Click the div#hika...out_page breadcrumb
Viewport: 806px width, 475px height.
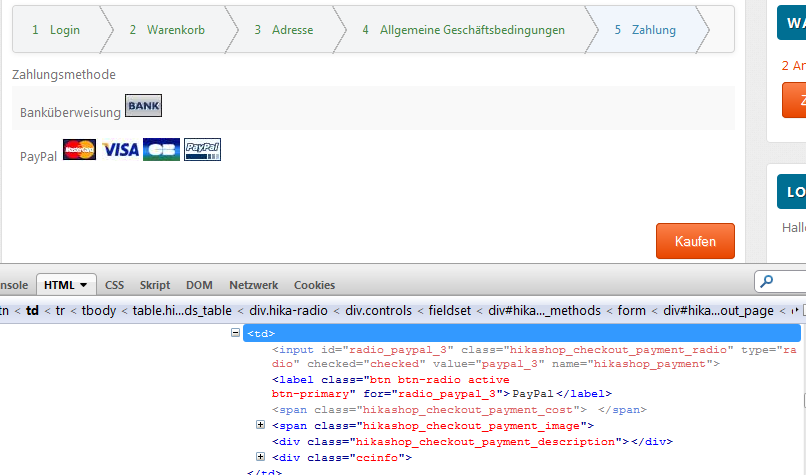pyautogui.click(x=718, y=310)
